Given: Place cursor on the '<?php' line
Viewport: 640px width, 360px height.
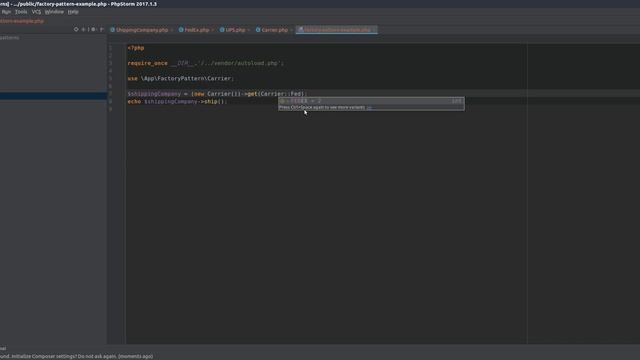Looking at the screenshot, I should coord(136,48).
